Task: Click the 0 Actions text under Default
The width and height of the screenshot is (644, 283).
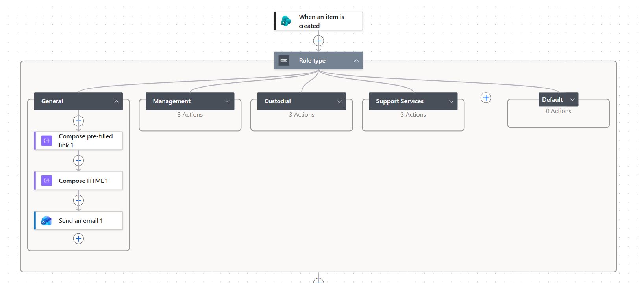Action: [x=558, y=111]
